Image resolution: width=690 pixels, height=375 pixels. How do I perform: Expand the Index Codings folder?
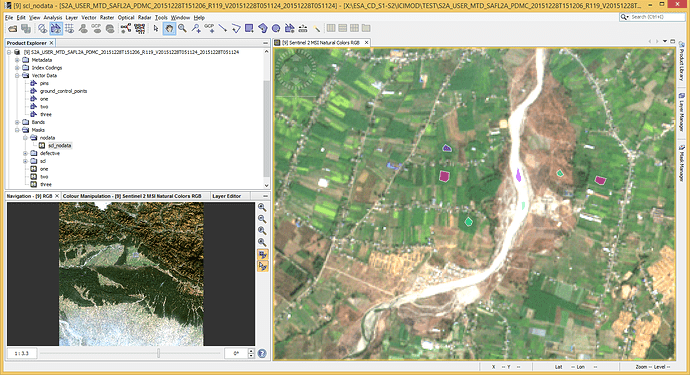point(17,68)
